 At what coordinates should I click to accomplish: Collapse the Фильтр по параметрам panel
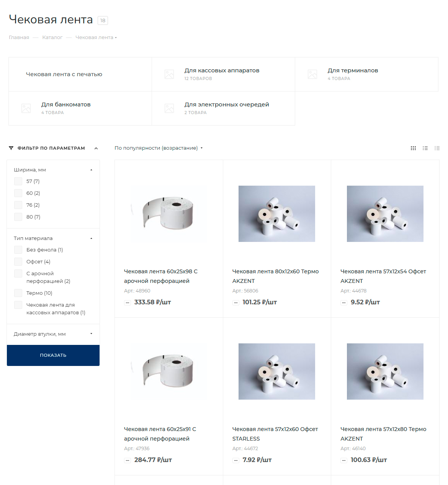coord(96,148)
